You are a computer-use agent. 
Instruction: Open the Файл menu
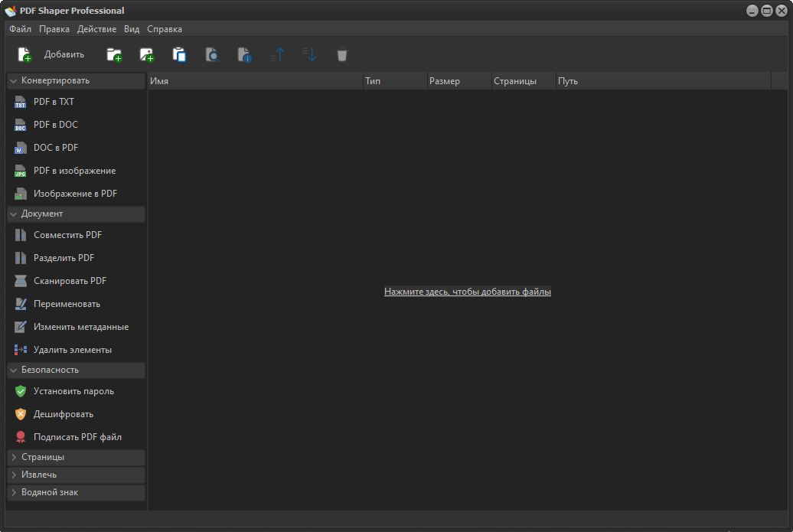19,28
